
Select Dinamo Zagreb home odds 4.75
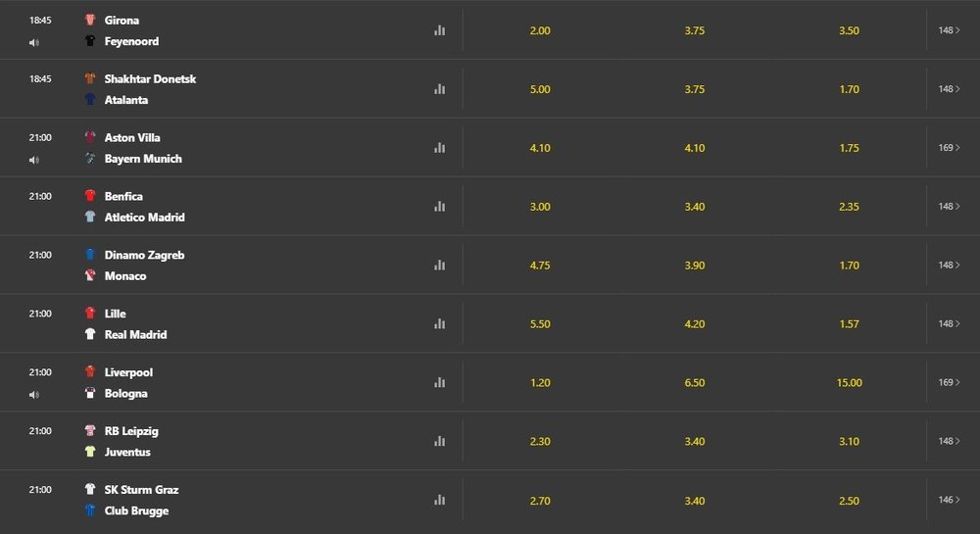[x=540, y=265]
